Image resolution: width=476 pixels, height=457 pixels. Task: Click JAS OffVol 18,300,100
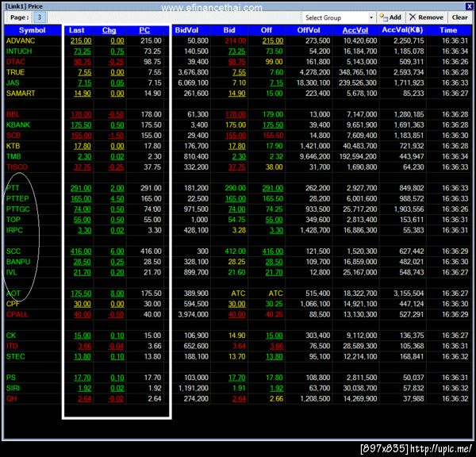point(313,83)
